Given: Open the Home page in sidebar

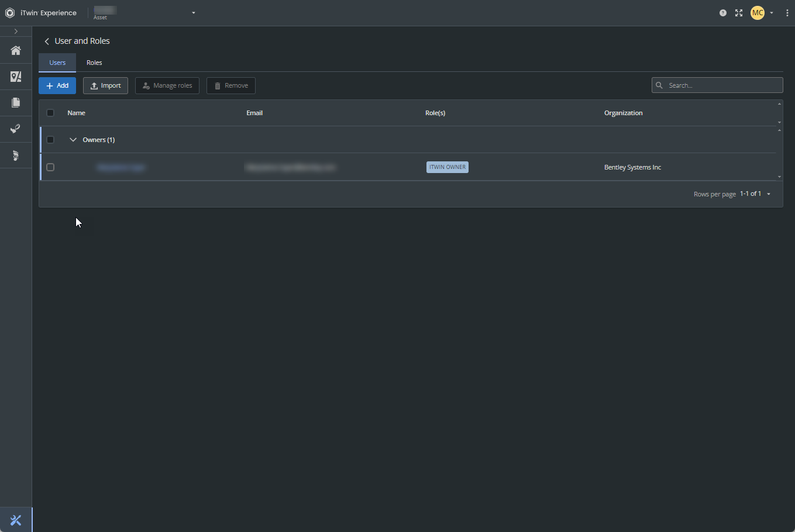Looking at the screenshot, I should (x=16, y=51).
